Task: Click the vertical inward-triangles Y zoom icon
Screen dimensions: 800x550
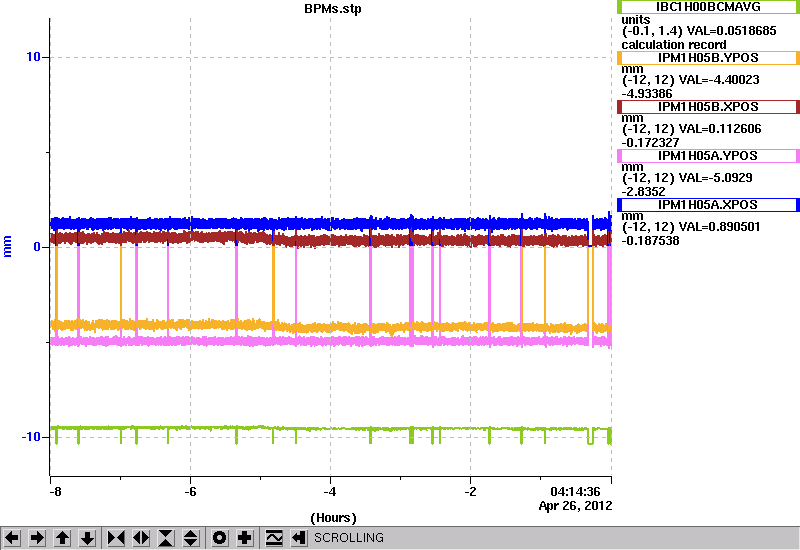Action: tap(166, 538)
